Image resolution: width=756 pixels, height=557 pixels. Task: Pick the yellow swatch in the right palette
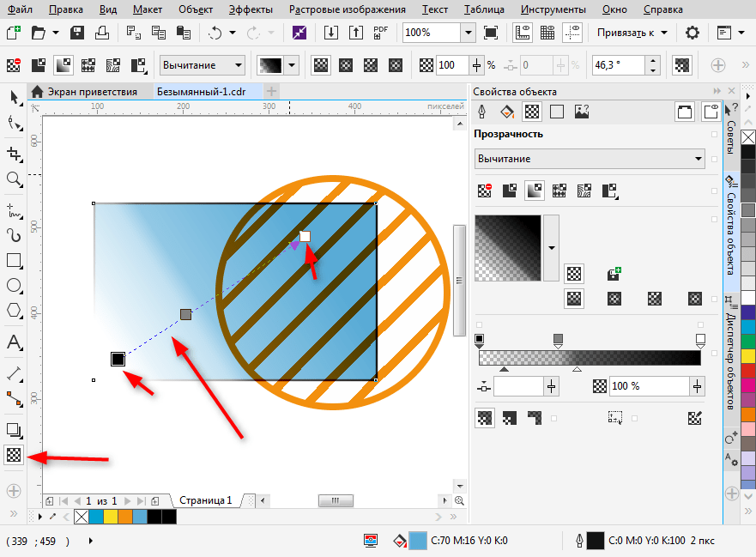(748, 355)
